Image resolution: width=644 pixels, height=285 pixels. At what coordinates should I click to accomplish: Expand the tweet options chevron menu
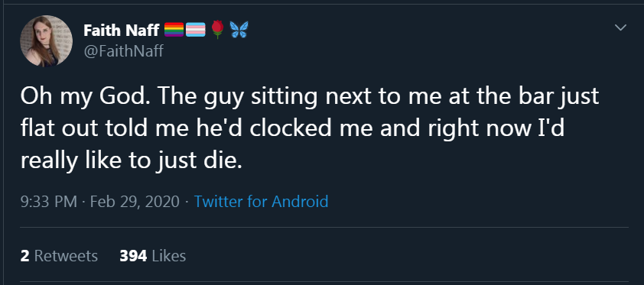pyautogui.click(x=620, y=28)
